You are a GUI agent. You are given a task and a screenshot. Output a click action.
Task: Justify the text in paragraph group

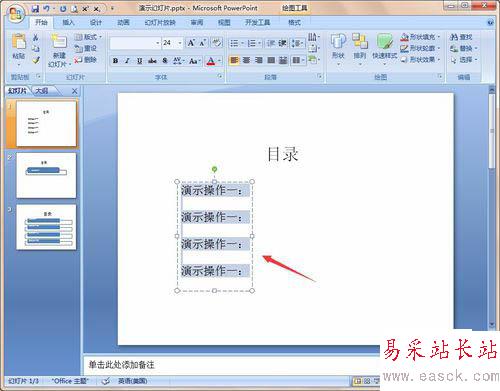point(271,60)
